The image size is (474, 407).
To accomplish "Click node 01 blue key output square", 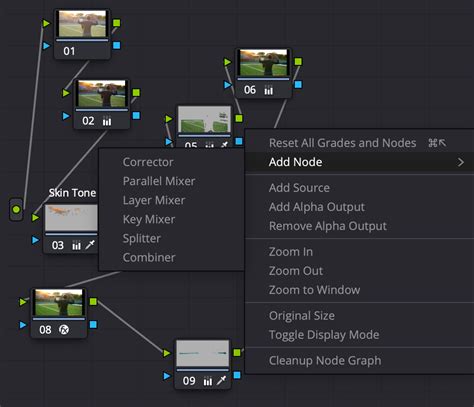I will [x=116, y=45].
